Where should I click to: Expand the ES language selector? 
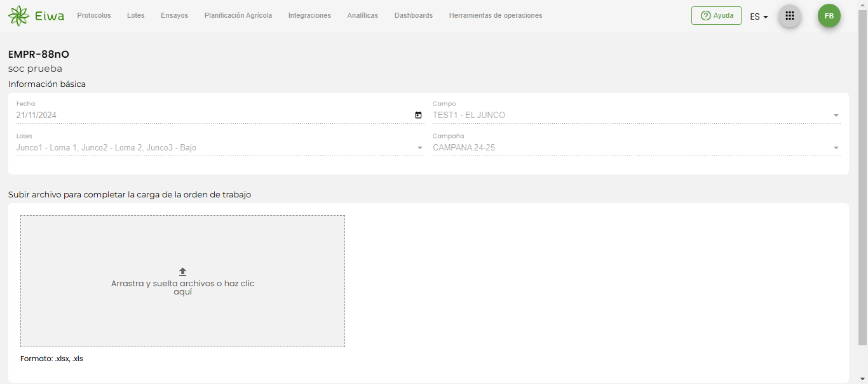(x=759, y=17)
